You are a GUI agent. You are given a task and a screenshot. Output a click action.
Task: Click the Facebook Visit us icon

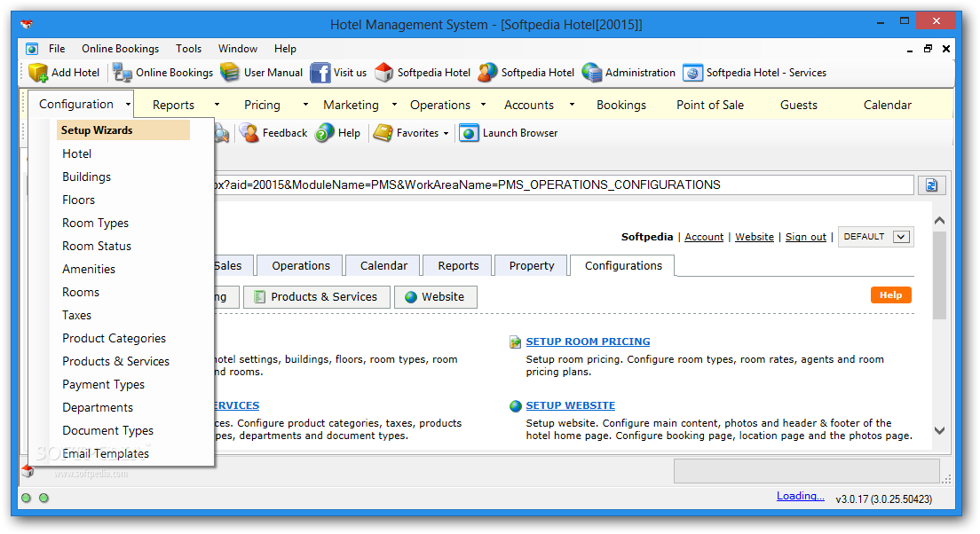(320, 73)
